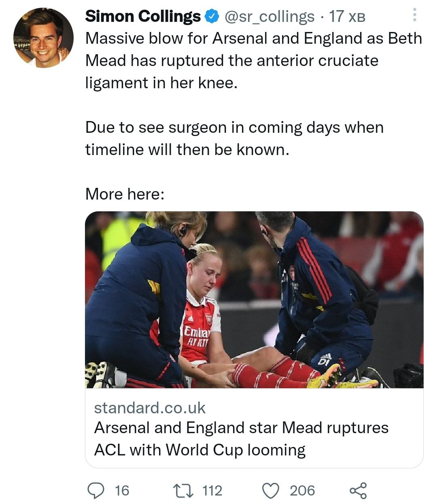The image size is (437, 504).
Task: Click the blue verified badge
Action: pos(211,17)
